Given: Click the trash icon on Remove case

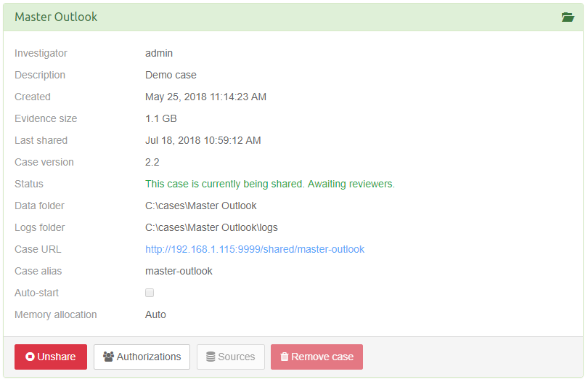Looking at the screenshot, I should click(285, 357).
